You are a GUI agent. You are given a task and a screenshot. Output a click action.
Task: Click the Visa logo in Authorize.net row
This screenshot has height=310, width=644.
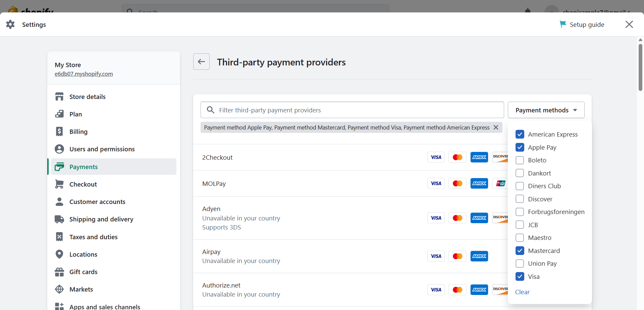tap(436, 290)
